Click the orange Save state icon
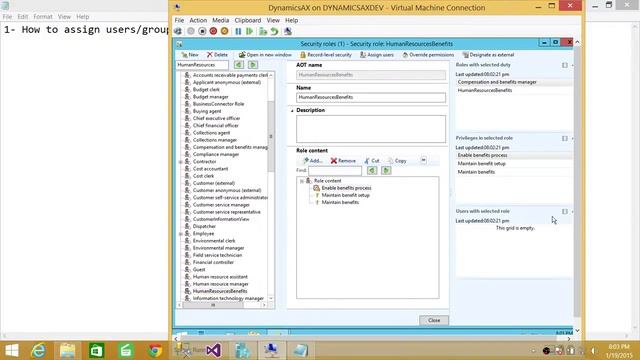 (x=224, y=31)
